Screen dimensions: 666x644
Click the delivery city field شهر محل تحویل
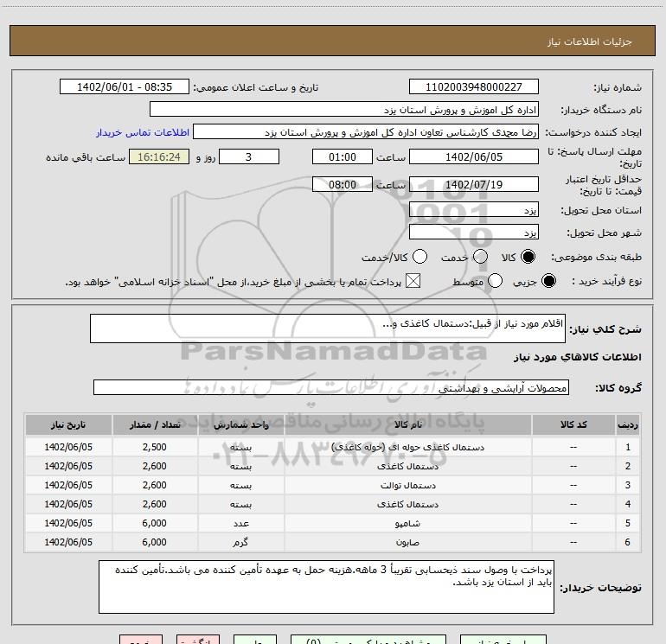pyautogui.click(x=474, y=233)
